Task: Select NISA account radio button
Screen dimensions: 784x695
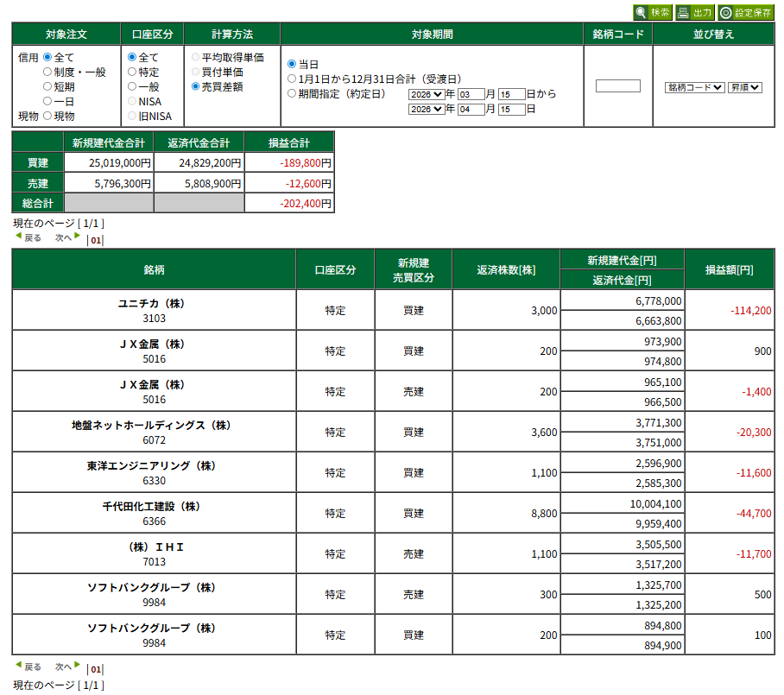Action: pos(132,101)
